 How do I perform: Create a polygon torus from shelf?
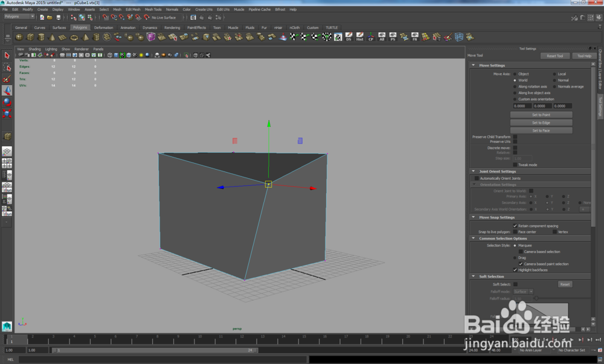[74, 37]
